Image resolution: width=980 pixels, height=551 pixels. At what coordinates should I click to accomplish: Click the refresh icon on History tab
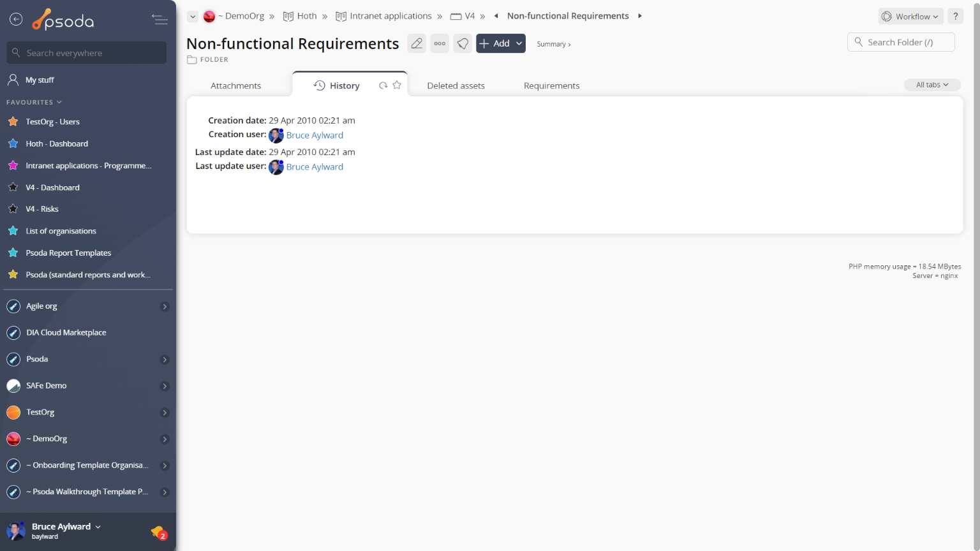tap(383, 85)
